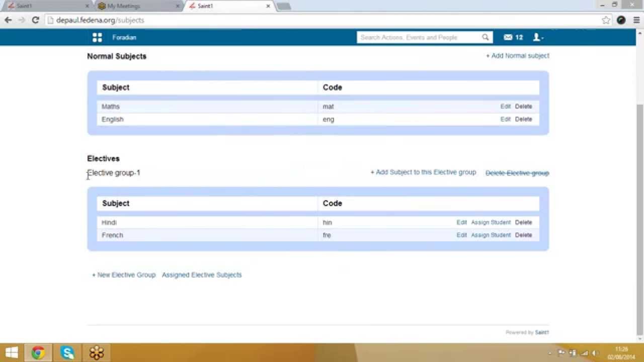Open the user profile dropdown
Screen dimensions: 644x362
(x=538, y=37)
